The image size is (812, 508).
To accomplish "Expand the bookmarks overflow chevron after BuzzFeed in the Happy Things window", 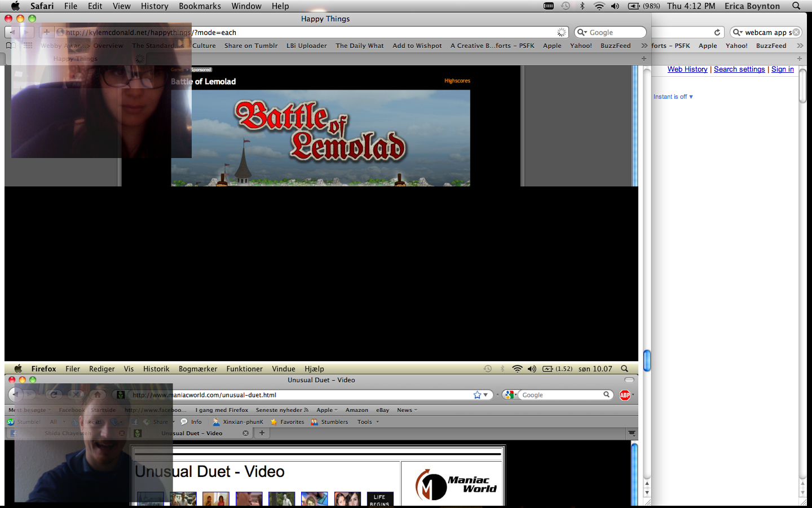I will tap(644, 46).
